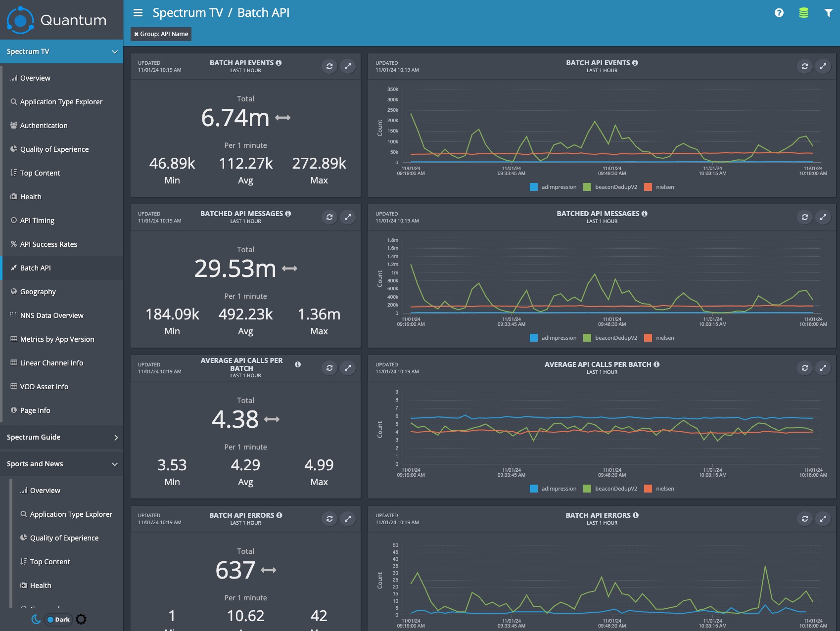Click the moon dark-mode icon
The image size is (840, 631).
(x=36, y=619)
